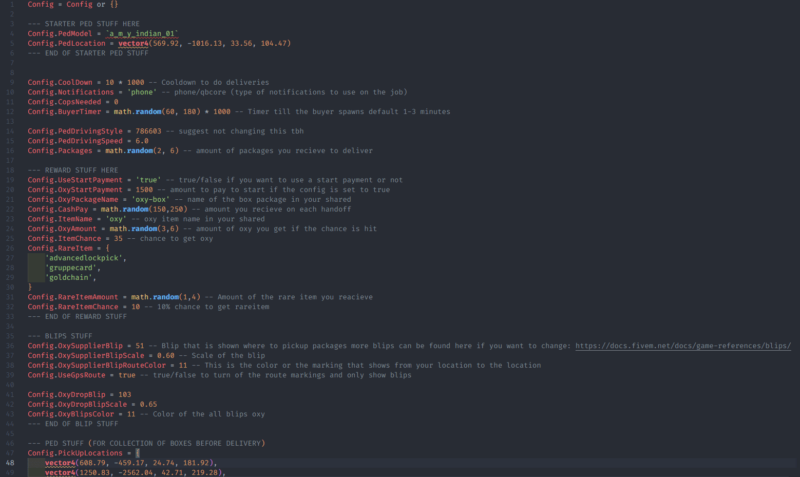This screenshot has width=800, height=477.
Task: Click the 'goldchain' rare item entry
Action: 70,278
